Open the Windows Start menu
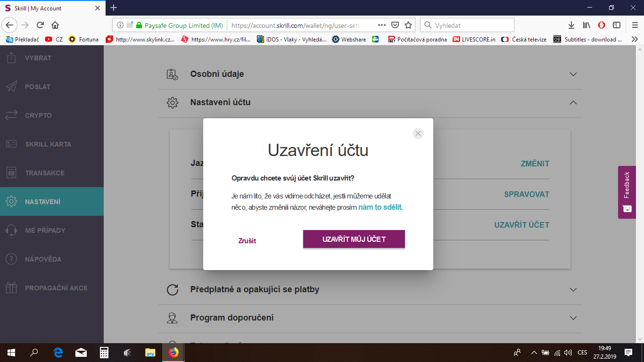The height and width of the screenshot is (362, 644). coord(11,353)
